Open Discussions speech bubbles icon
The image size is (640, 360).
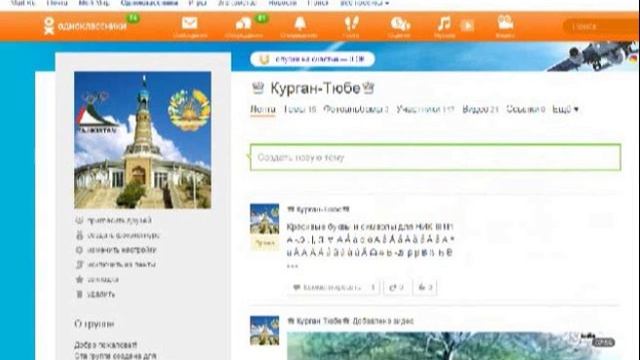244,24
